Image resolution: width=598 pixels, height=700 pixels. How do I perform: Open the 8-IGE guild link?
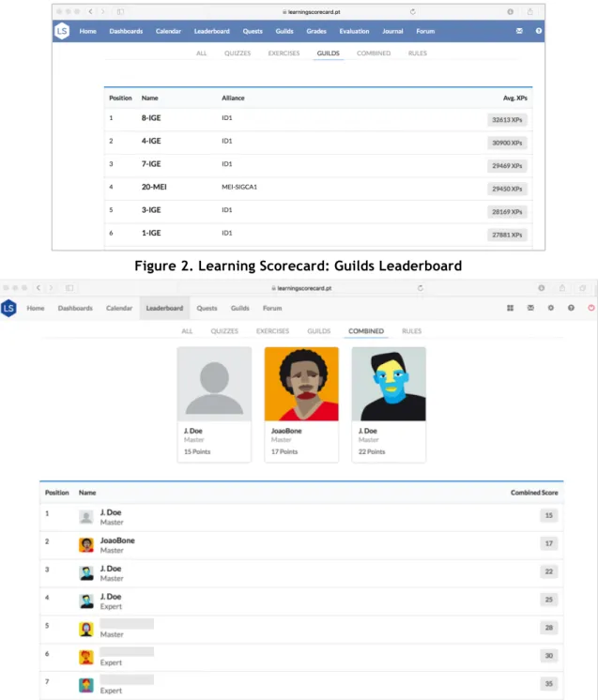click(x=151, y=118)
